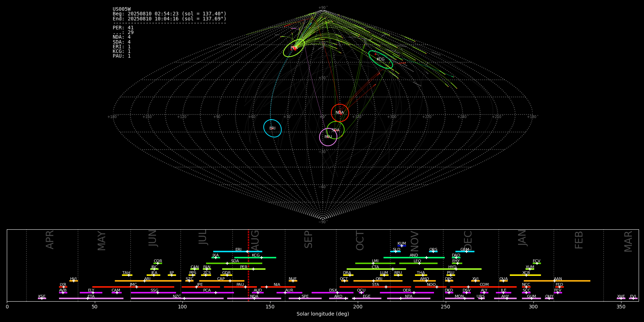
Task: Click the PER radiant ellipse on sky map
Action: pos(294,48)
